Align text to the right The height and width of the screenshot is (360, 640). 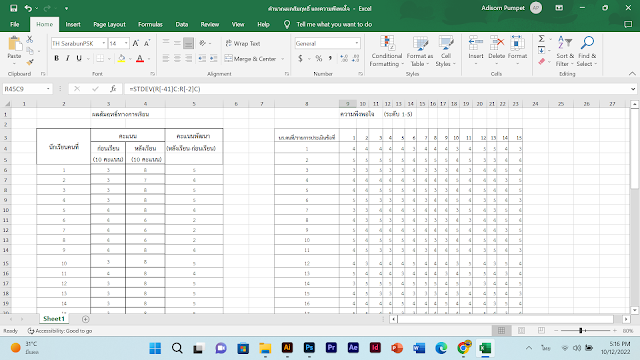tap(188, 59)
